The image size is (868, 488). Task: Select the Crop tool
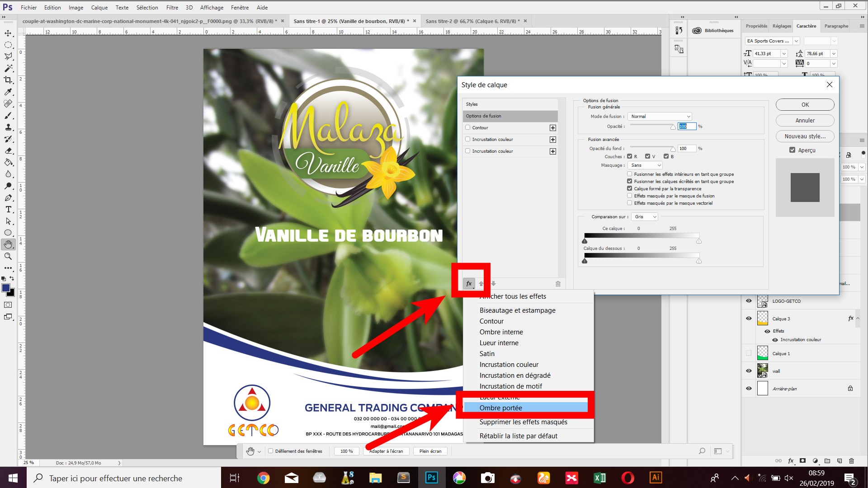click(8, 80)
